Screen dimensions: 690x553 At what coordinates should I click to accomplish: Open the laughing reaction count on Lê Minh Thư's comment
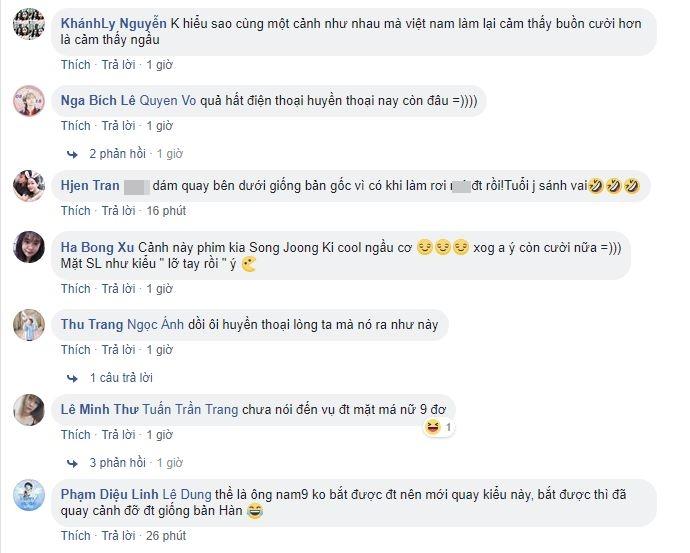439,427
